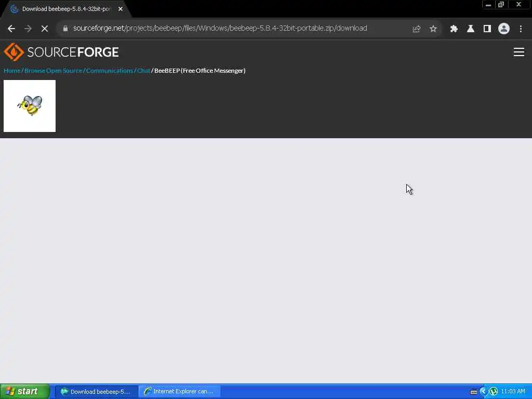Open Browse Open Source breadcrumb
This screenshot has height=399, width=532.
pyautogui.click(x=54, y=71)
